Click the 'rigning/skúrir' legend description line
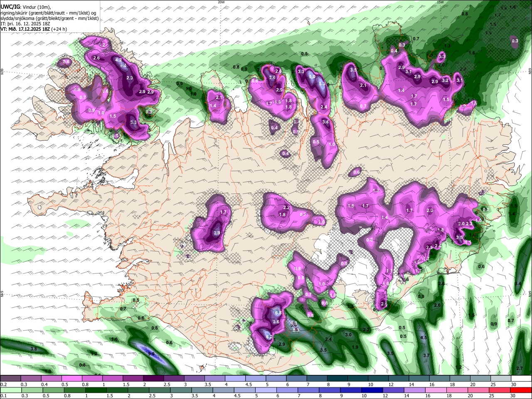The width and height of the screenshot is (532, 399). click(49, 13)
